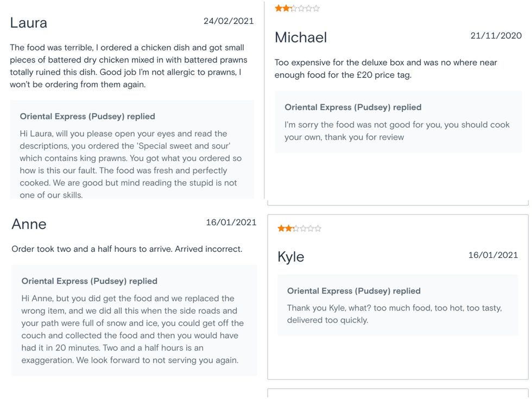
Task: Open reviewer Laura's name
Action: (x=29, y=23)
